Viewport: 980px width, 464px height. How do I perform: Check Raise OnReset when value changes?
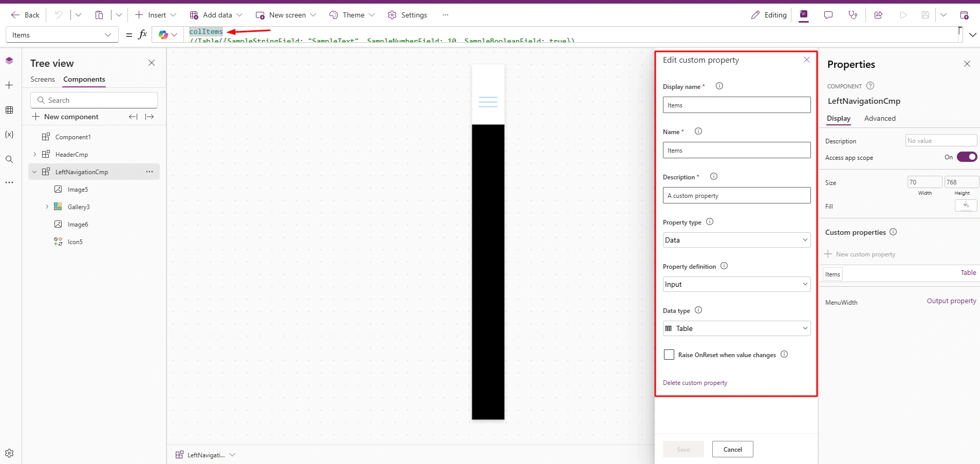pos(669,355)
